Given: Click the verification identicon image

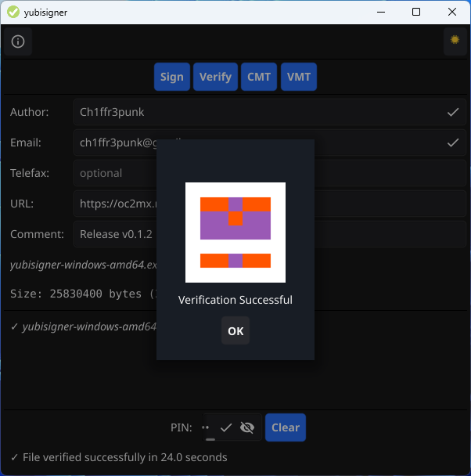Looking at the screenshot, I should coord(235,233).
